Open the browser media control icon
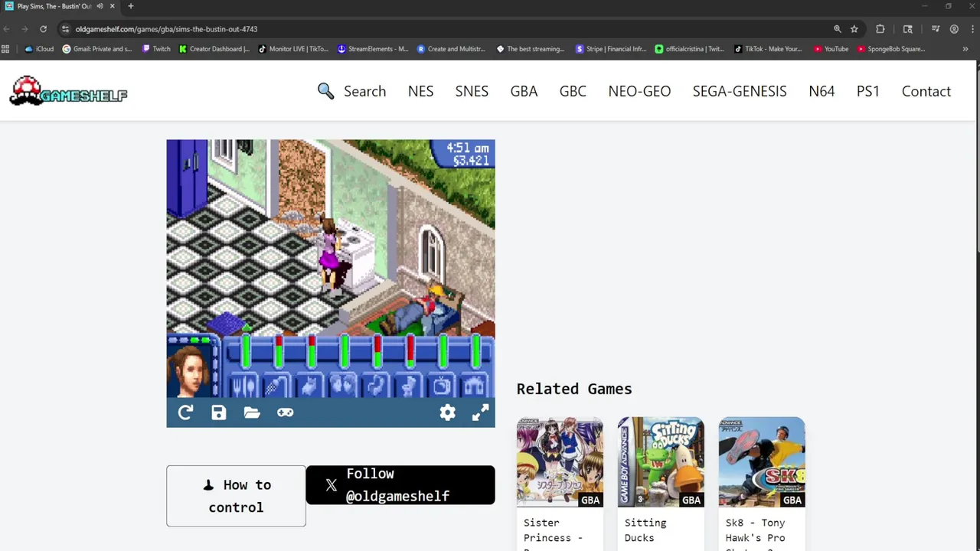 [936, 29]
